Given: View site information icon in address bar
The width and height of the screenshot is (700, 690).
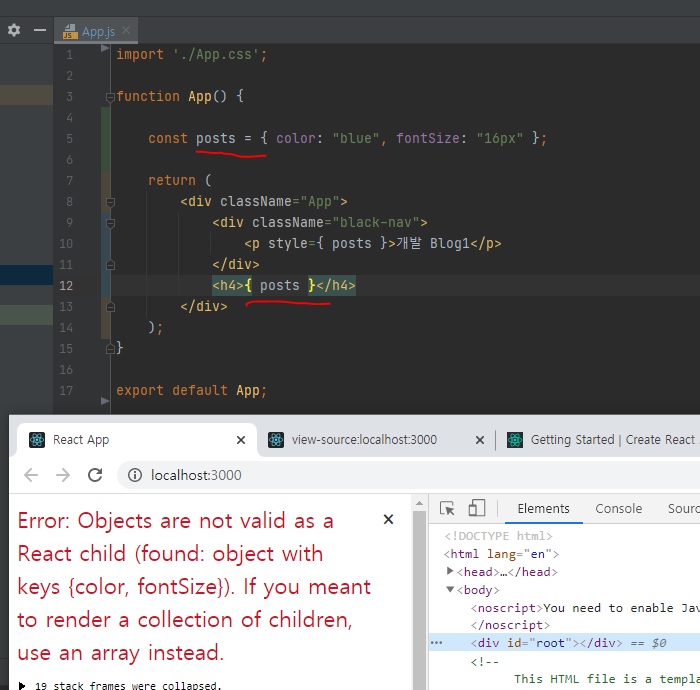Looking at the screenshot, I should (x=135, y=475).
